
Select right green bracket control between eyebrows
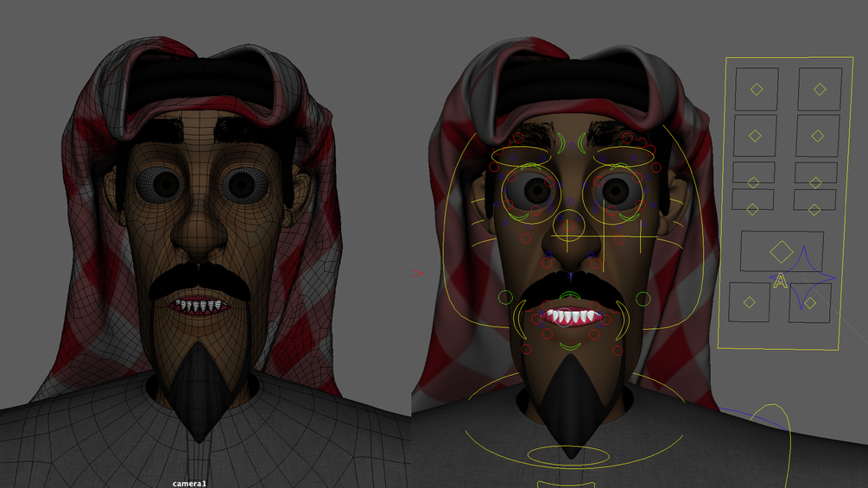[582, 143]
